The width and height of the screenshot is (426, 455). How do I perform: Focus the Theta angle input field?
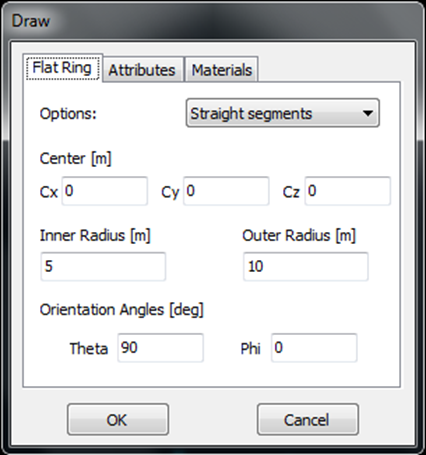pyautogui.click(x=160, y=348)
